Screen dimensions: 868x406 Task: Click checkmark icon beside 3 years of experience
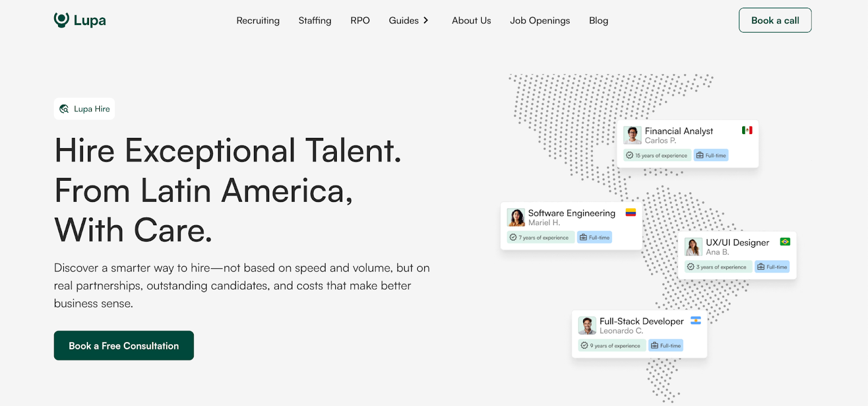coord(691,267)
